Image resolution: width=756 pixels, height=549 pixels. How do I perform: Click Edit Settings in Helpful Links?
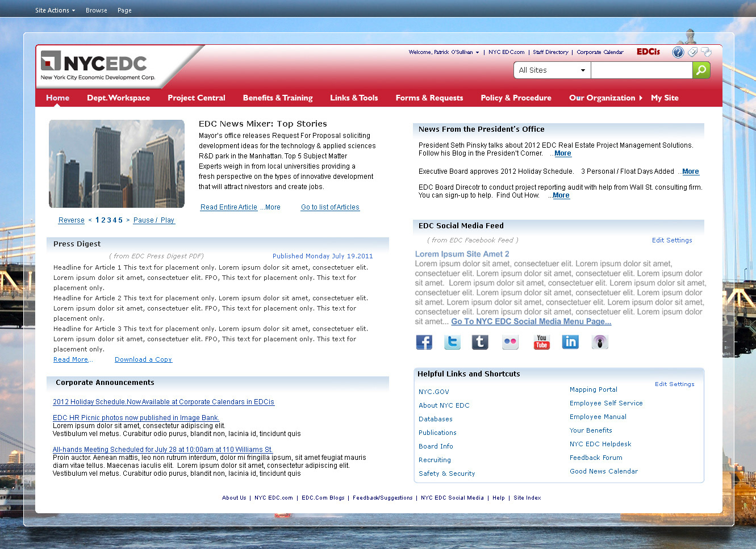point(675,384)
